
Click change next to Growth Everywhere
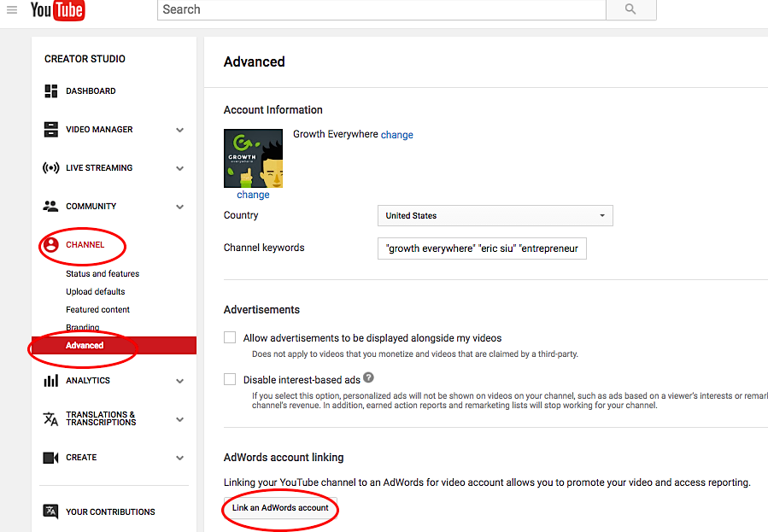[396, 134]
